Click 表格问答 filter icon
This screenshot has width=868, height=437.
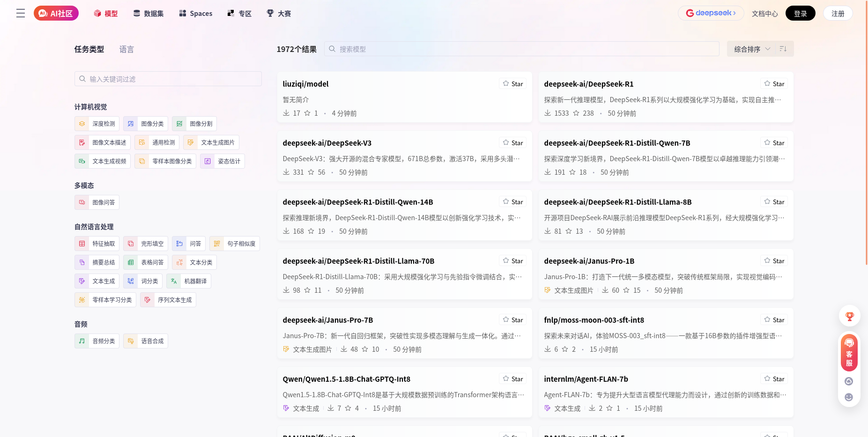(x=131, y=262)
